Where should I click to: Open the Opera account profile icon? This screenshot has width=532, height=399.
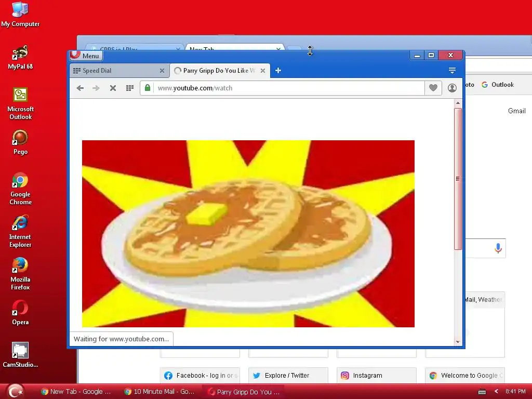[x=452, y=88]
